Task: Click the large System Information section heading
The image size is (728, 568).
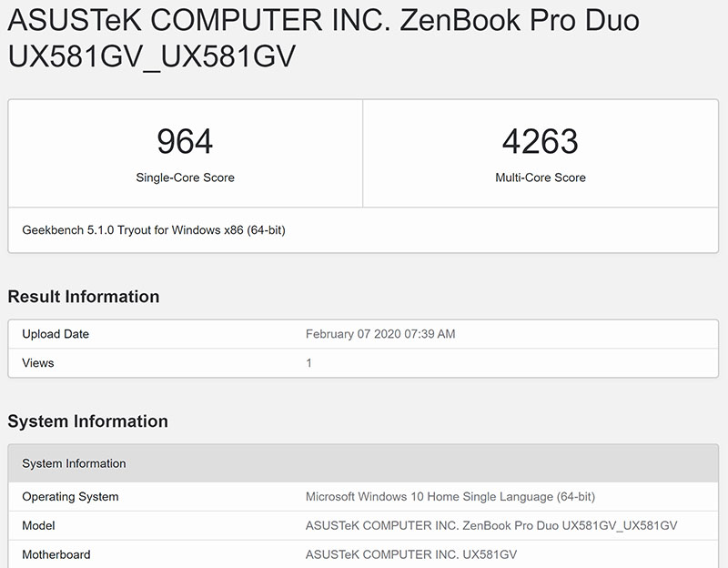Action: pos(87,421)
